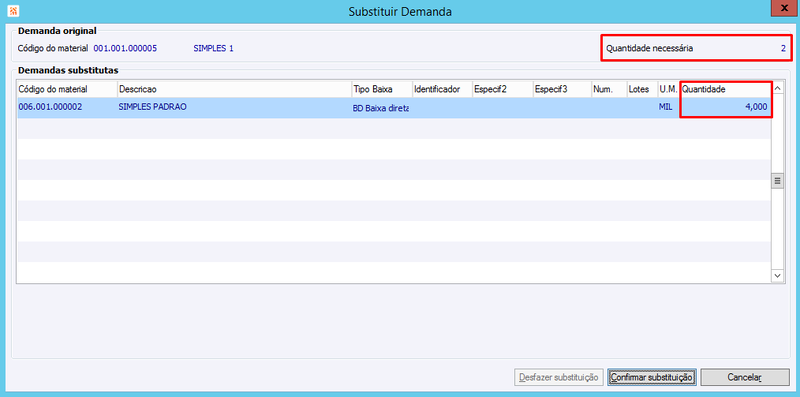This screenshot has height=397, width=800.
Task: Click scroll up arrow of substitutes grid
Action: pyautogui.click(x=778, y=89)
